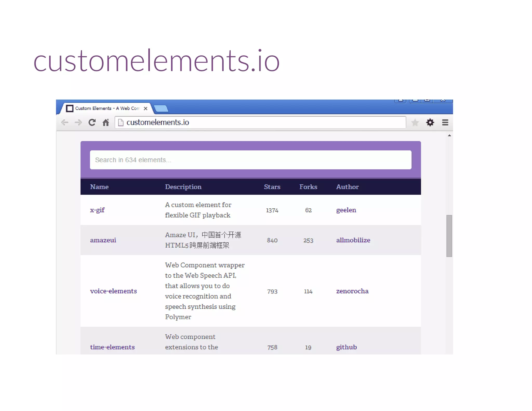
Task: Click the 758 stars value
Action: (272, 347)
